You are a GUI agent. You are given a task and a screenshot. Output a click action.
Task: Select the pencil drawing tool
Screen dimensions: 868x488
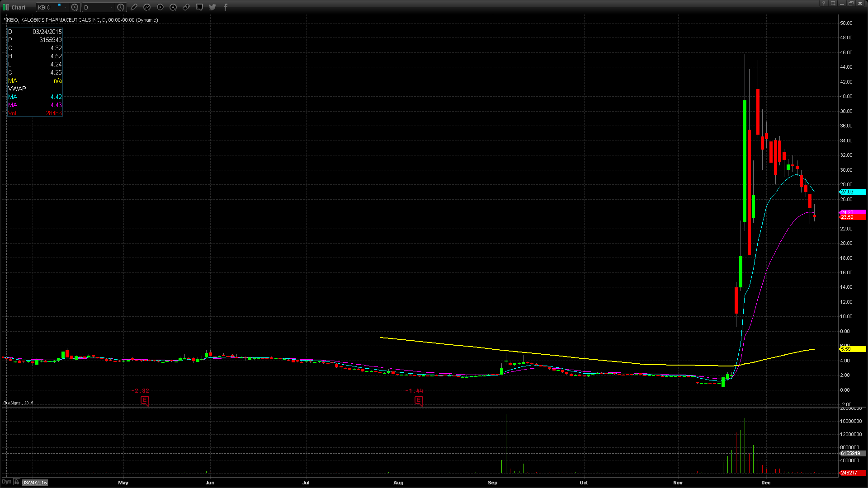click(134, 7)
